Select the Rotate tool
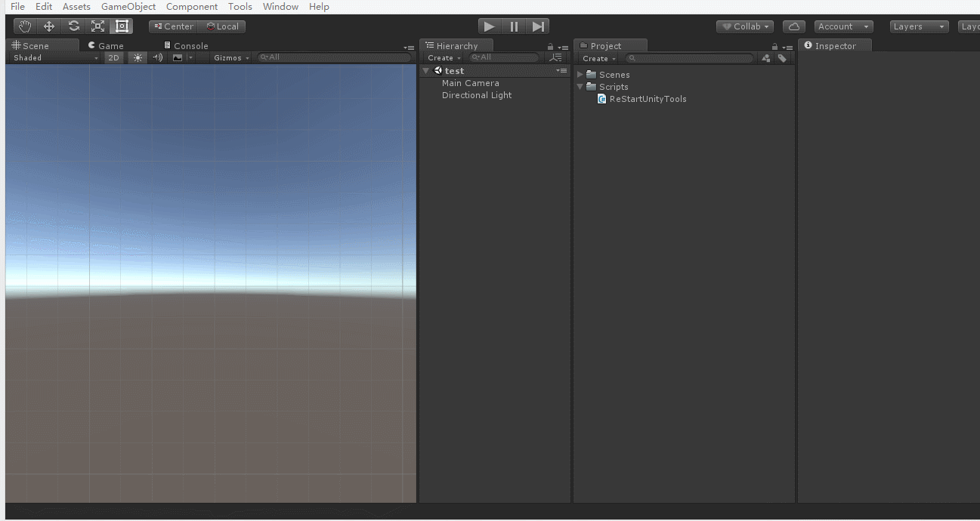Screen dimensions: 980x521 [73, 26]
